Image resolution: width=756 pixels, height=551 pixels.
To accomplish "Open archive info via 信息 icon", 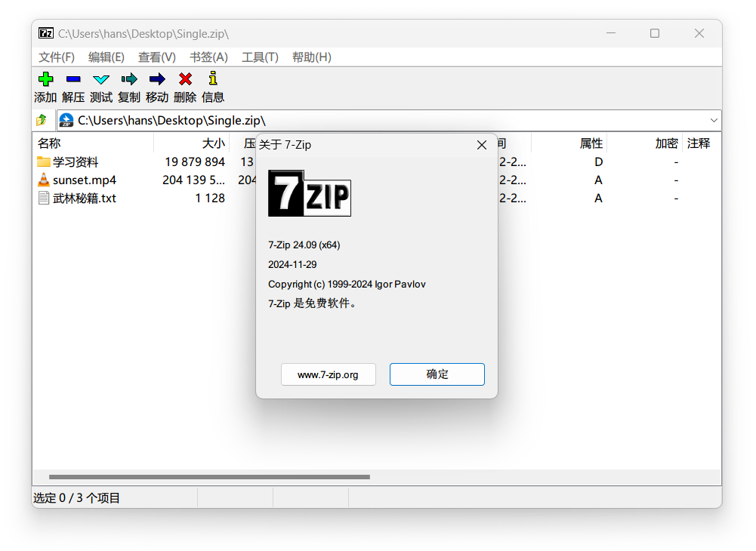I will point(212,78).
